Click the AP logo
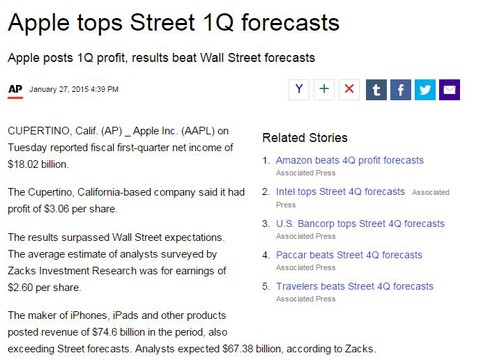 [x=15, y=91]
